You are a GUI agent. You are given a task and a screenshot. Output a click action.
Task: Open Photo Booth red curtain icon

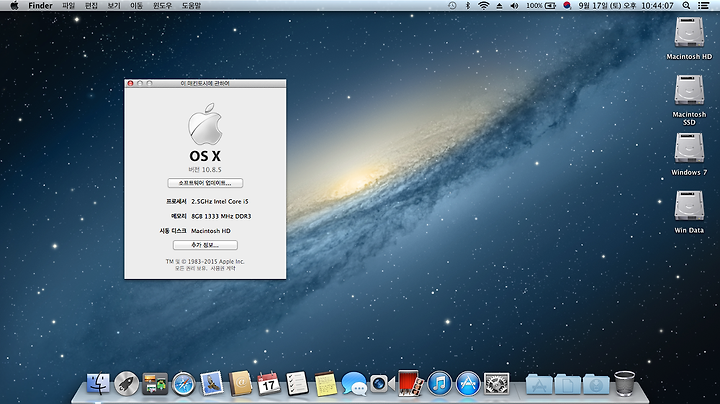[411, 383]
